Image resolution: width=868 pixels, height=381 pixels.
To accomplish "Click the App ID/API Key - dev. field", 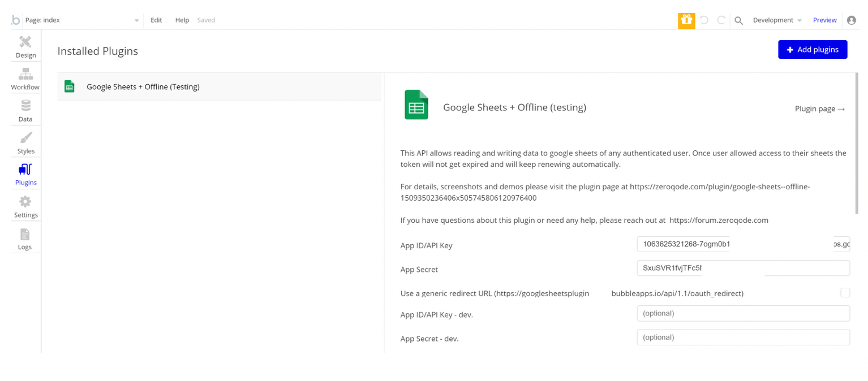I will pyautogui.click(x=743, y=313).
